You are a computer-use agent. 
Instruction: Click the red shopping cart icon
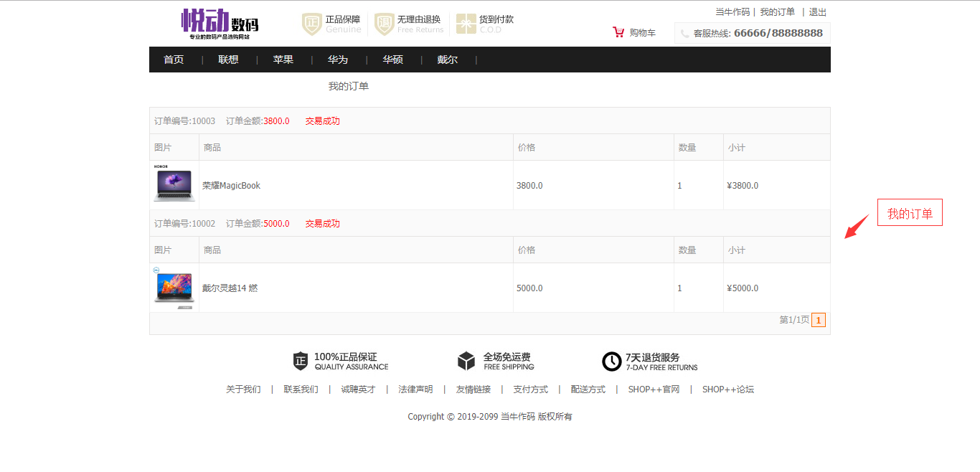(618, 32)
